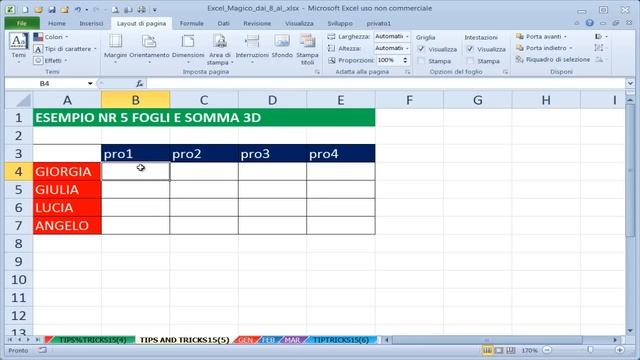Switch to the Home ribbon tab

pos(57,24)
